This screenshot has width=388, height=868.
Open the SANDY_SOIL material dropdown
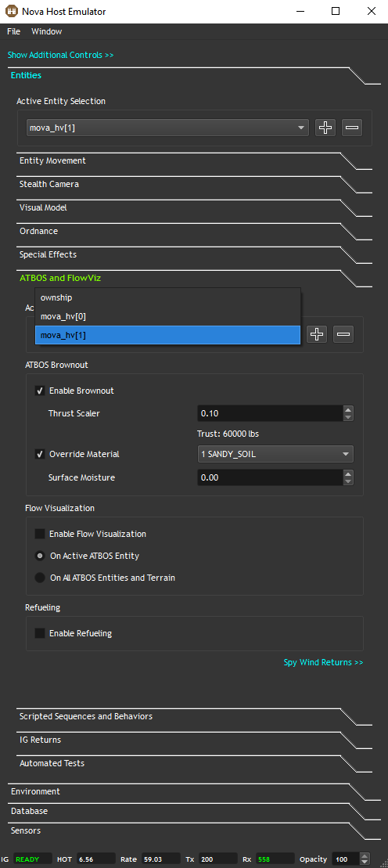coord(275,455)
